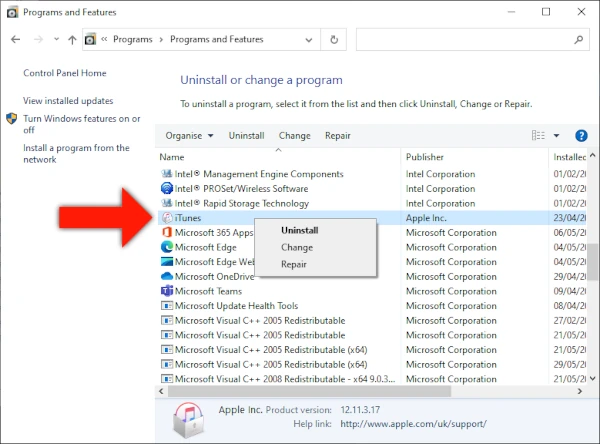600x444 pixels.
Task: Click Change in the toolbar
Action: 295,135
